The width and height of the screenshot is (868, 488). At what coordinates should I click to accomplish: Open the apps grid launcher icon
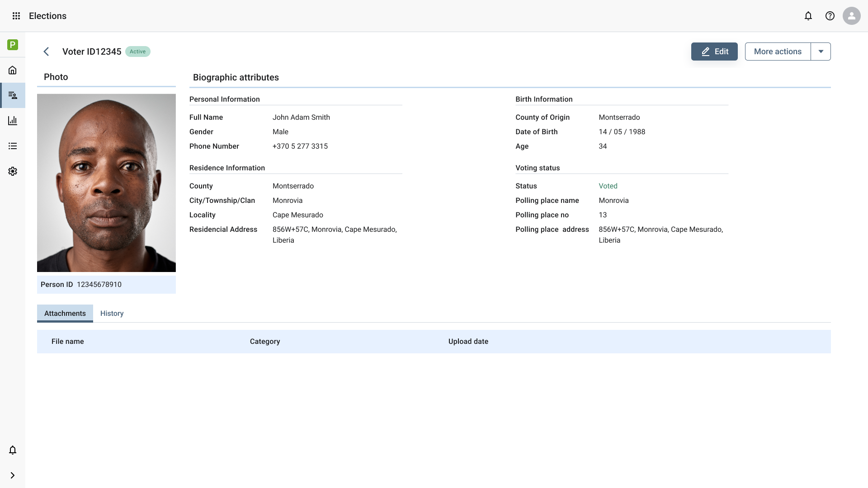pyautogui.click(x=16, y=16)
